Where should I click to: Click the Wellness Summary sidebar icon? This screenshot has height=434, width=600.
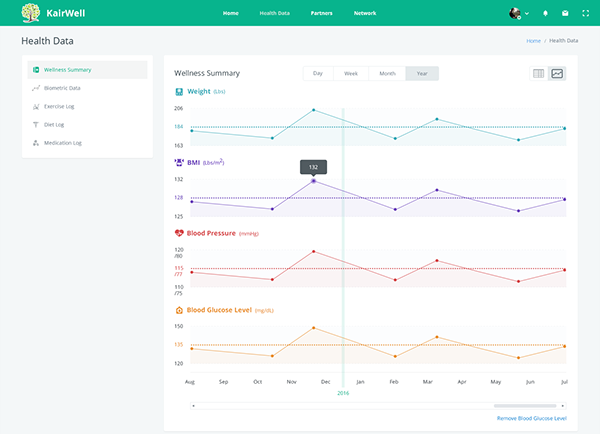click(36, 70)
